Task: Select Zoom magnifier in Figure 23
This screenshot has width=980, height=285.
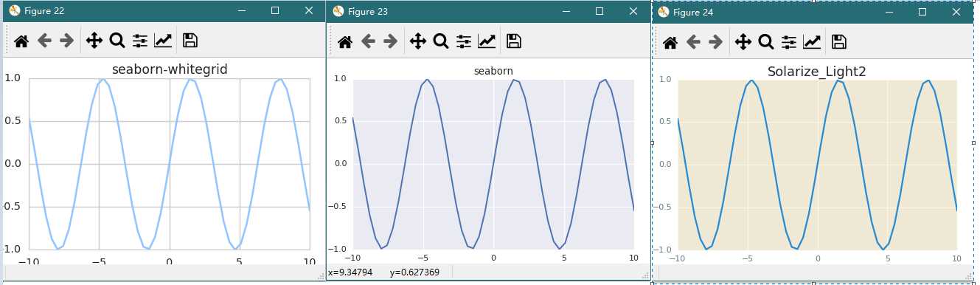Action: (x=440, y=41)
